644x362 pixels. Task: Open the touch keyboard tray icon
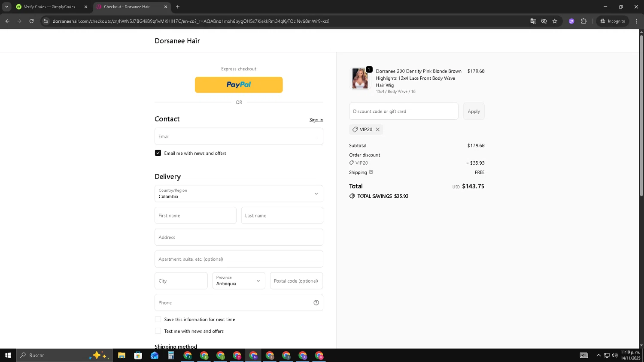point(584,355)
